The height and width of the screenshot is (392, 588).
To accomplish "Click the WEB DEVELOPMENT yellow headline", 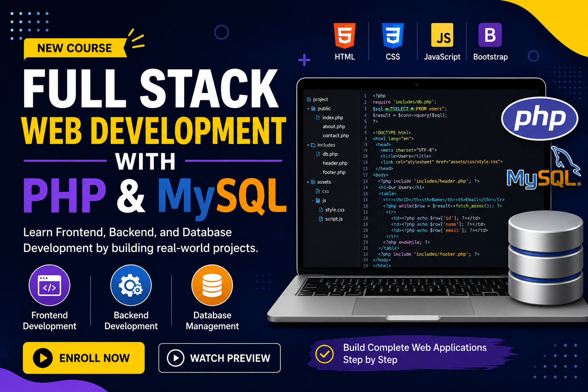I will coord(154,130).
